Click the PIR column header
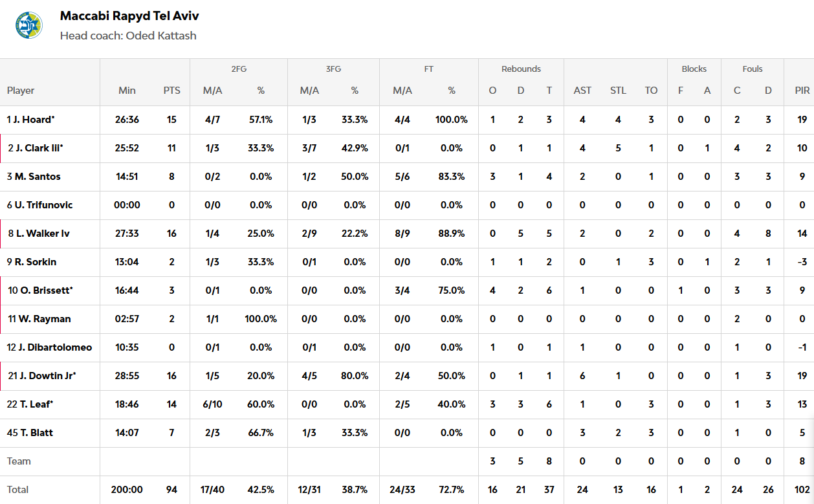The height and width of the screenshot is (504, 814). pyautogui.click(x=802, y=91)
